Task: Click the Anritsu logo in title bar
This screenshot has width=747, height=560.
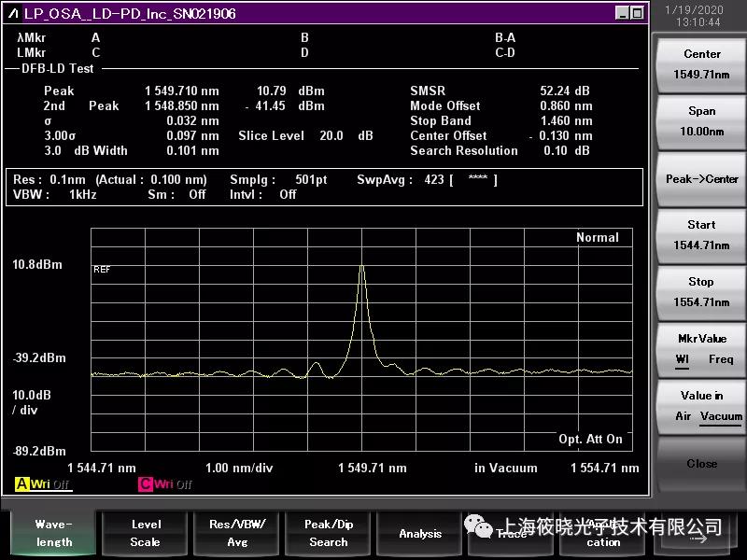Action: pyautogui.click(x=13, y=12)
